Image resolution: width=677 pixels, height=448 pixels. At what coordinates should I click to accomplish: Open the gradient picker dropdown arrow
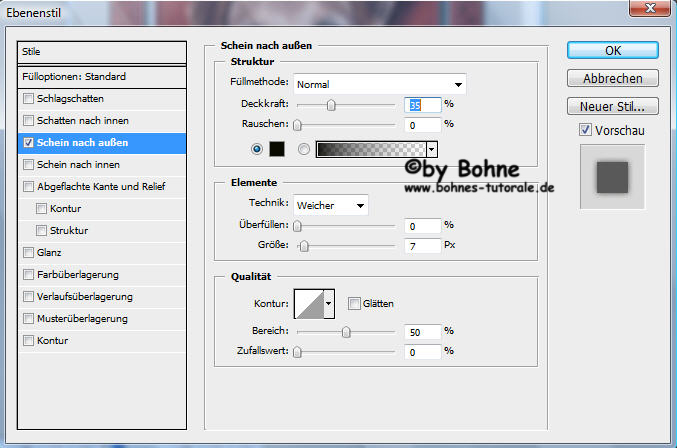[432, 149]
